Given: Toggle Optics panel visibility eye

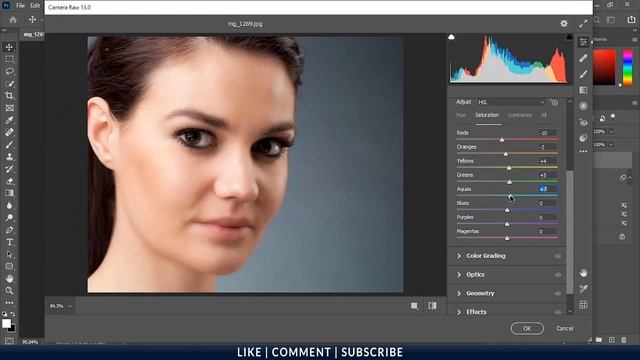Looking at the screenshot, I should pyautogui.click(x=558, y=275).
